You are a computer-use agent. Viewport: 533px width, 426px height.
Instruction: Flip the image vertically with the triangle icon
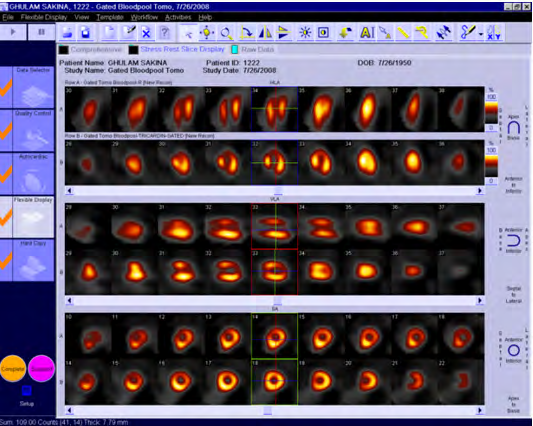(x=283, y=33)
